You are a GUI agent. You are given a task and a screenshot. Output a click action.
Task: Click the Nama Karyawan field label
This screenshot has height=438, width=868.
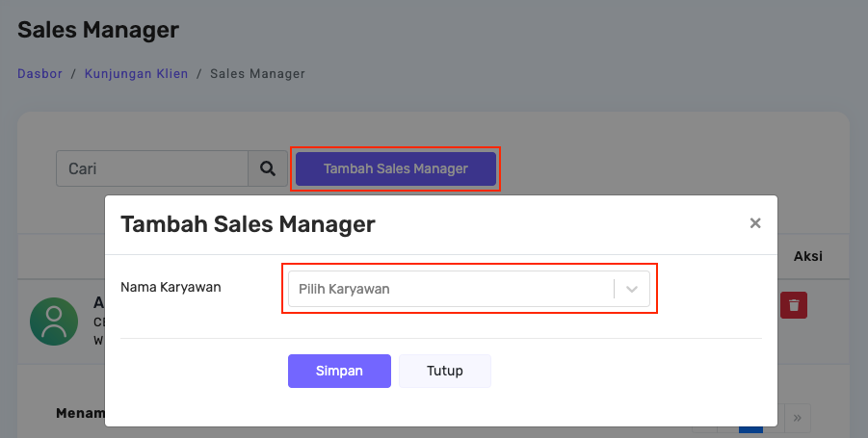click(171, 287)
